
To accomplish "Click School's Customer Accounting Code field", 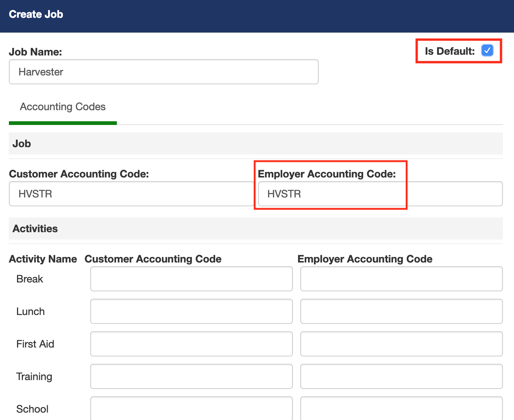I will (191, 408).
